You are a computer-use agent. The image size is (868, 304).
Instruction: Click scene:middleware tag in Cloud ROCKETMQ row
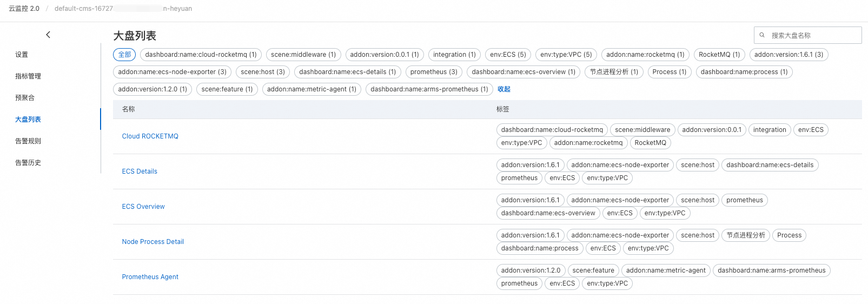[x=642, y=130]
